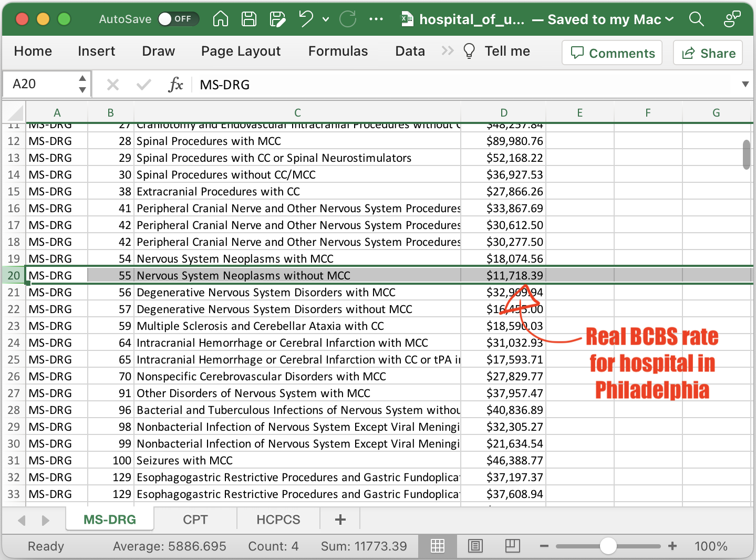The height and width of the screenshot is (560, 756).
Task: Click cell Spinal Procedures without CC/MCC
Action: click(x=297, y=174)
